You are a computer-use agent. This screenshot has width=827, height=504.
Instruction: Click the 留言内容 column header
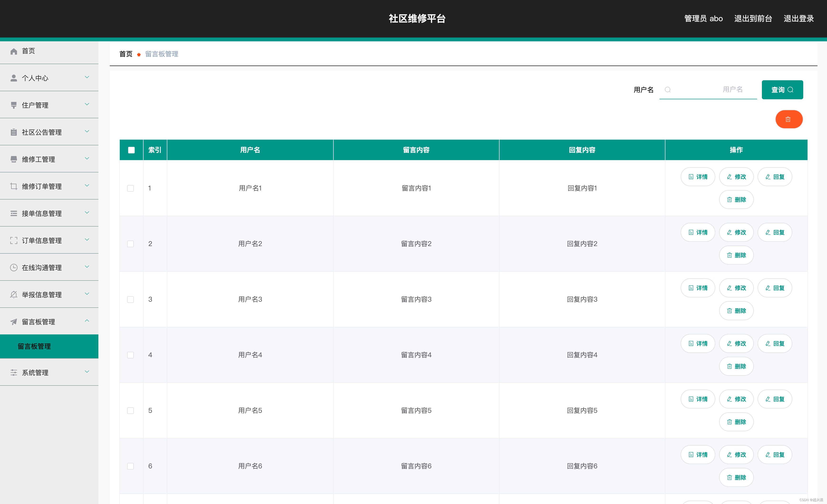pyautogui.click(x=416, y=150)
